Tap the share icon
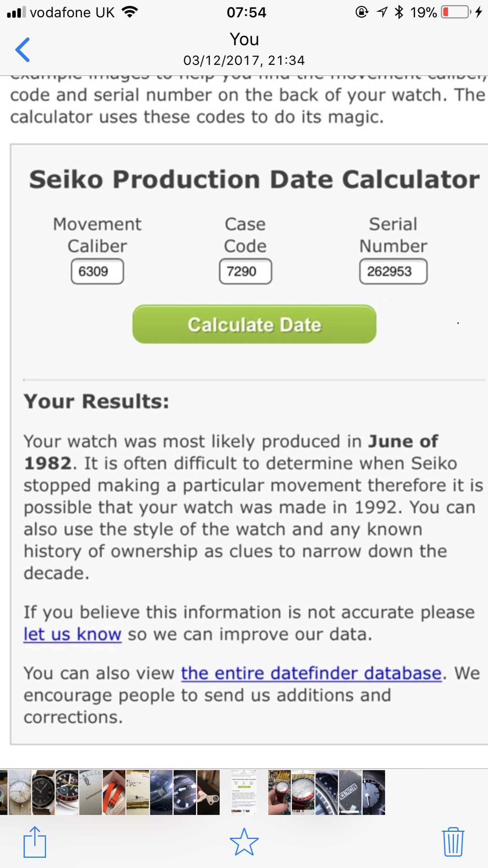Viewport: 488px width, 868px height. click(35, 842)
